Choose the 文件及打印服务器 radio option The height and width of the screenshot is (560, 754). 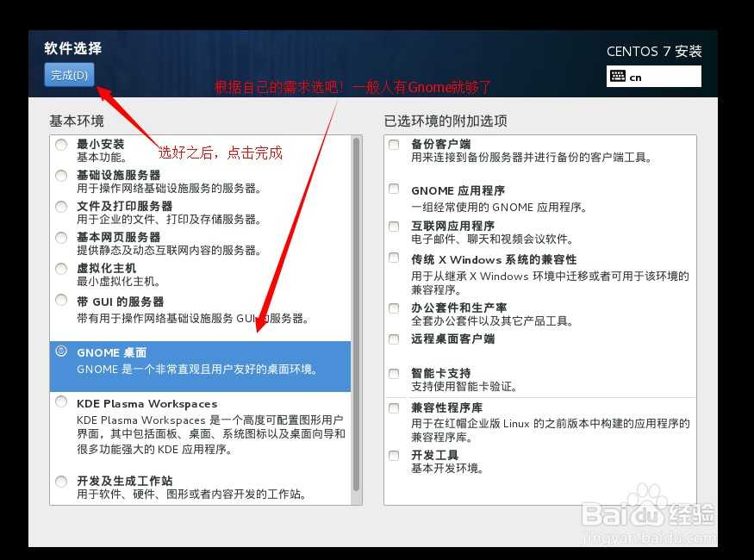(x=61, y=207)
